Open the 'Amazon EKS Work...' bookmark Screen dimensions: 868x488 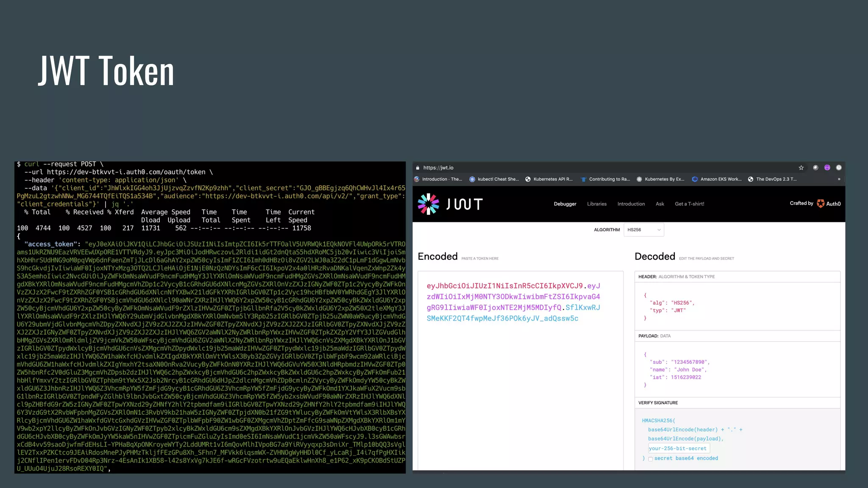pyautogui.click(x=717, y=179)
